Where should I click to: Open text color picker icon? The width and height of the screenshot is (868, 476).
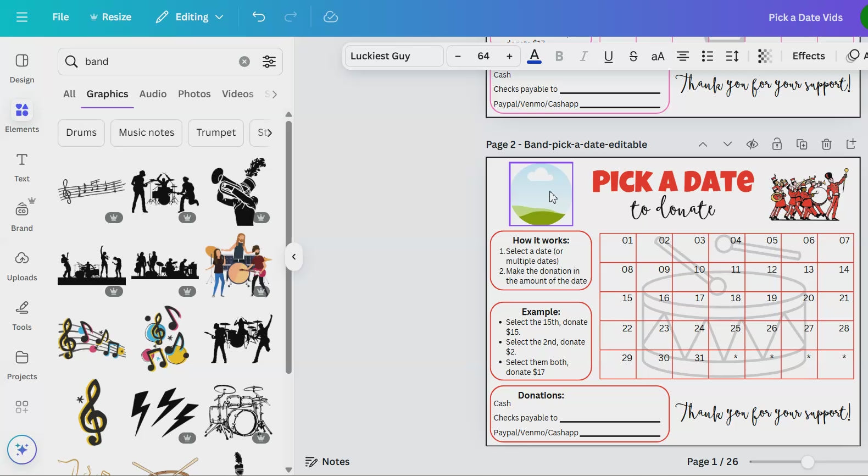[534, 56]
